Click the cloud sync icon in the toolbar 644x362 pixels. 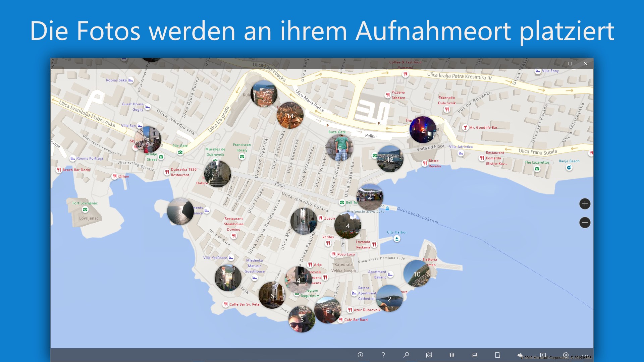pyautogui.click(x=520, y=355)
